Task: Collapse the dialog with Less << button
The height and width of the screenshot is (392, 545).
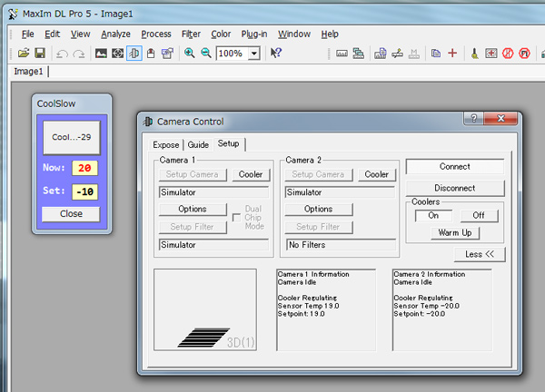Action: [480, 254]
